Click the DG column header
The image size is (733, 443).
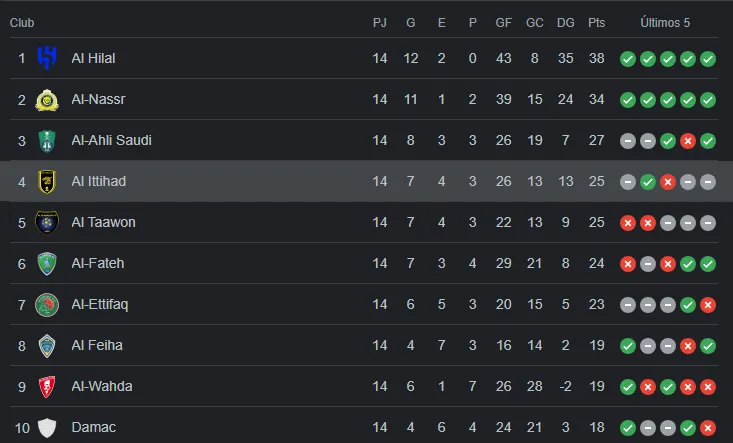[x=567, y=22]
